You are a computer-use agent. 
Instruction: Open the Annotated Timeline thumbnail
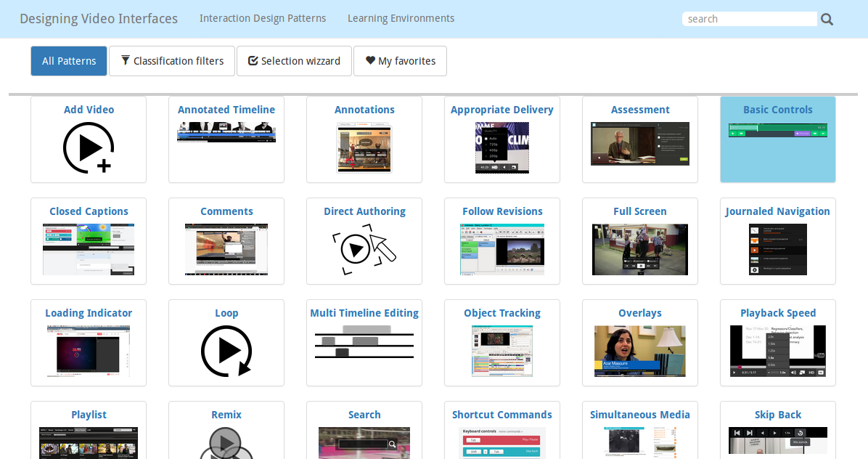(226, 131)
